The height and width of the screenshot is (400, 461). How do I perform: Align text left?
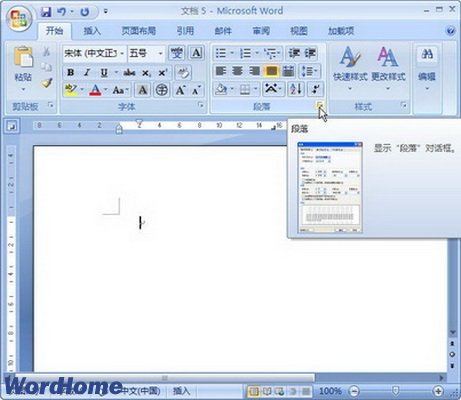point(221,71)
